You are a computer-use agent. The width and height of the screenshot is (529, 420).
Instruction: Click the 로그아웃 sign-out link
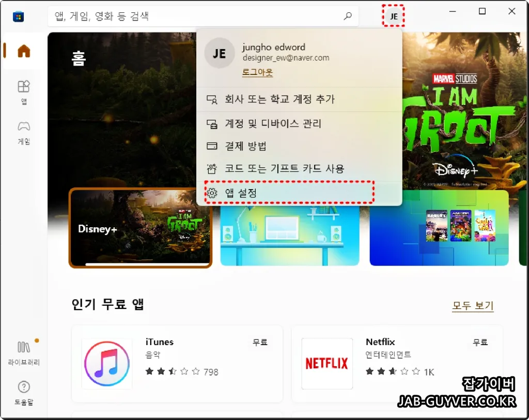click(257, 71)
